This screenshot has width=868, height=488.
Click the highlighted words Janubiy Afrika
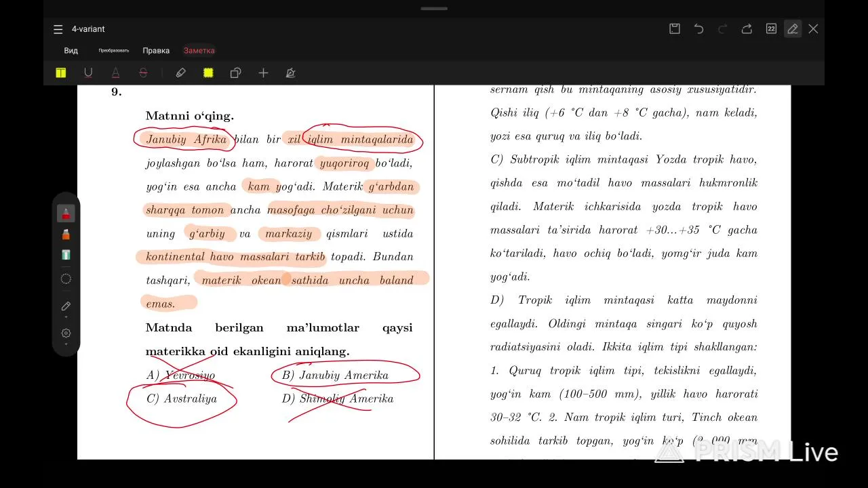click(186, 140)
